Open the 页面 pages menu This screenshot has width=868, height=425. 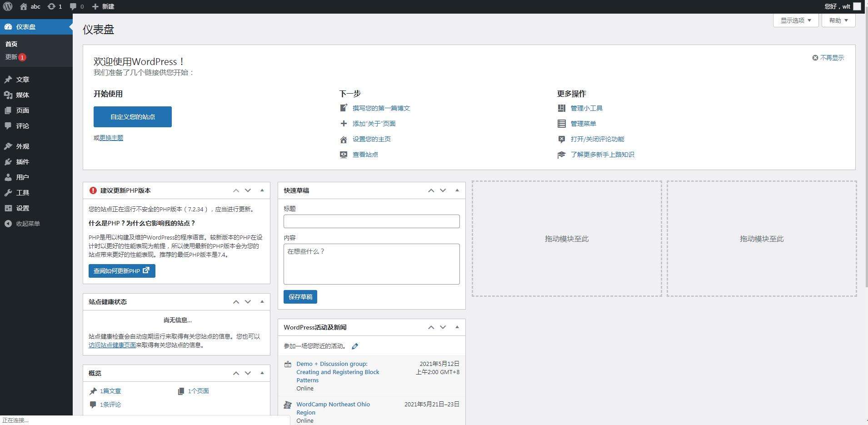pyautogui.click(x=36, y=110)
